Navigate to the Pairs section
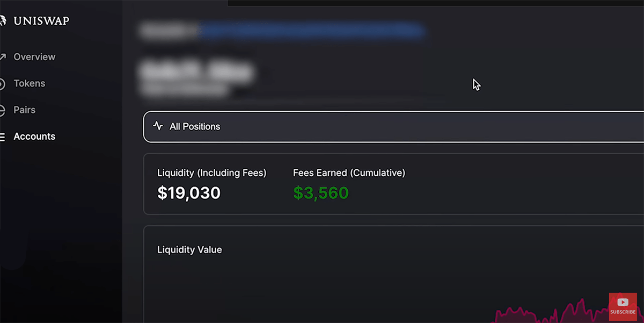The width and height of the screenshot is (644, 323). pos(25,110)
